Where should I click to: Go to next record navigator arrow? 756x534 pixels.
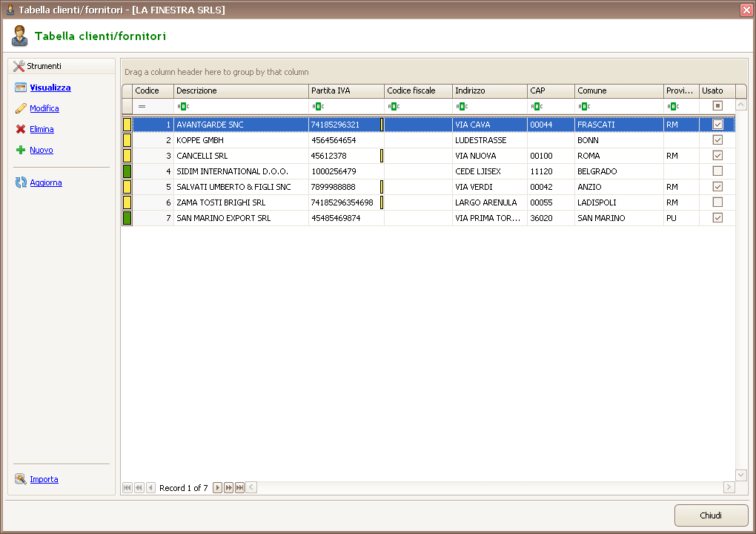[x=217, y=487]
